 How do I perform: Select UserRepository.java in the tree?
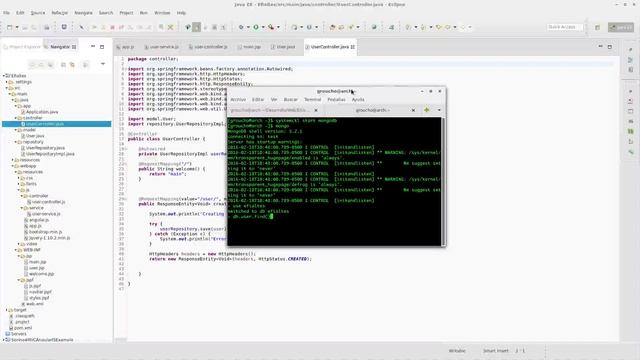coord(42,148)
